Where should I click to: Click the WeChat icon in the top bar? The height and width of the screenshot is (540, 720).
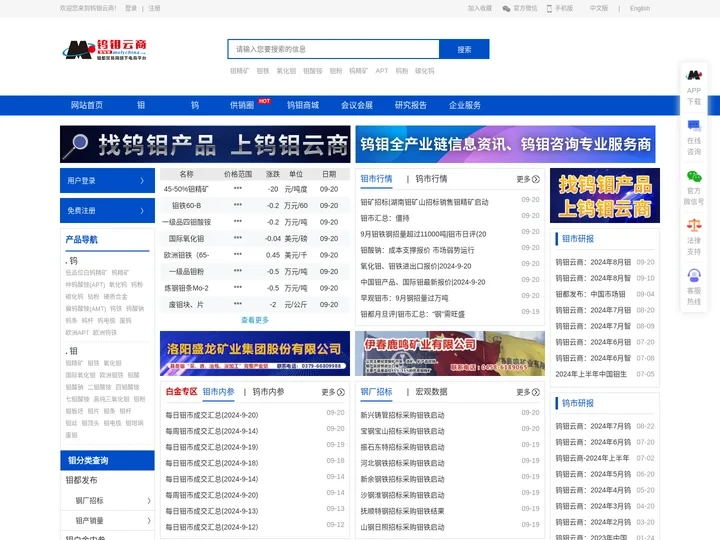[x=506, y=8]
